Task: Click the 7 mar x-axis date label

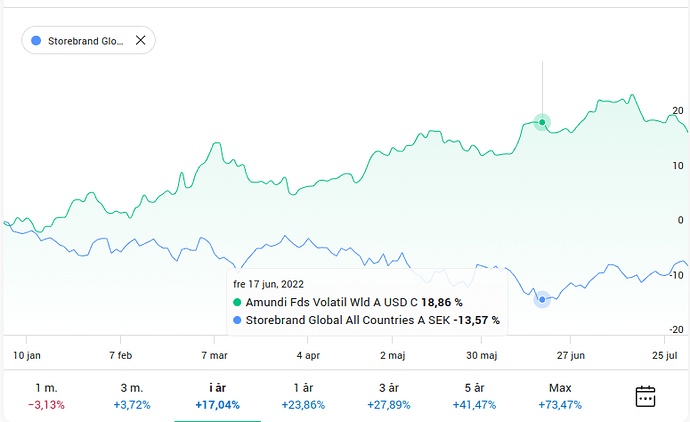Action: tap(214, 355)
